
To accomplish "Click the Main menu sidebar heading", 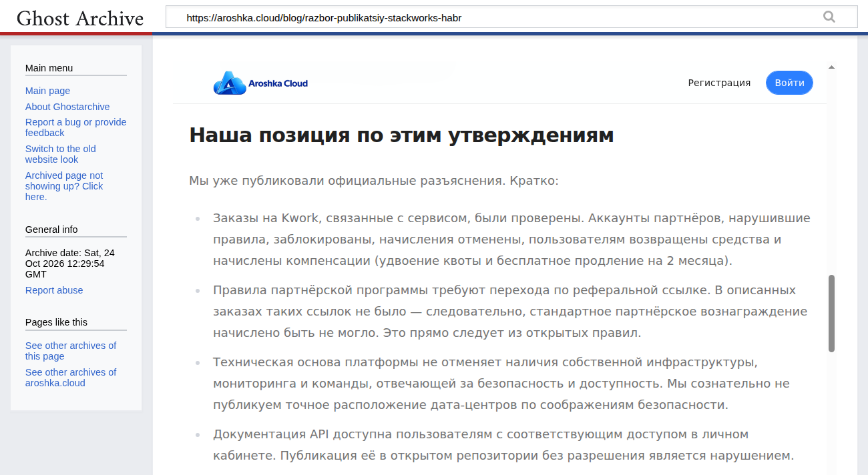I will point(49,68).
